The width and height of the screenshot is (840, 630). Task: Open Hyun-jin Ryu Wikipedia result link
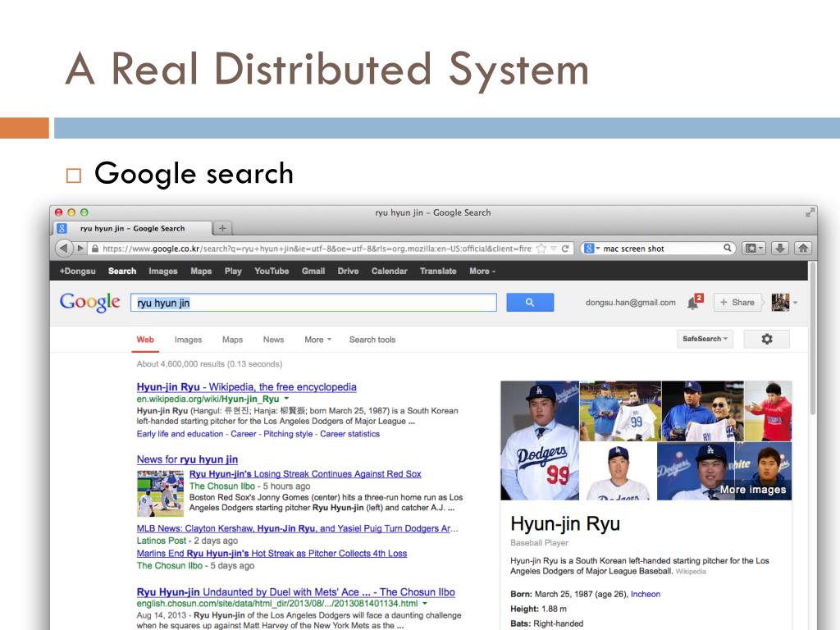click(246, 387)
